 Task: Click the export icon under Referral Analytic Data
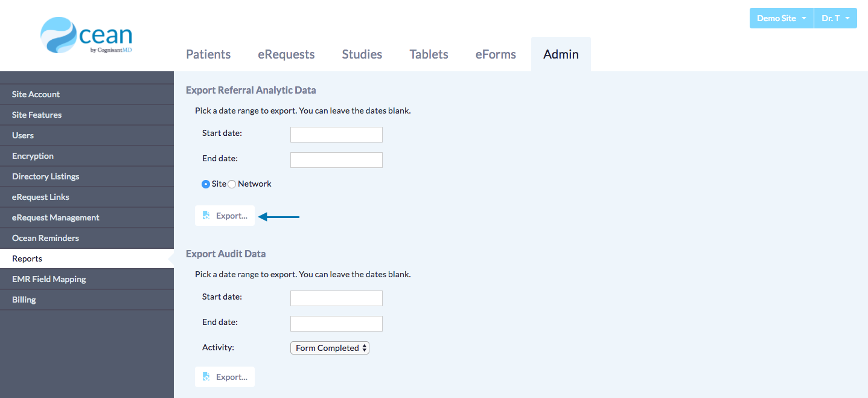pyautogui.click(x=206, y=216)
